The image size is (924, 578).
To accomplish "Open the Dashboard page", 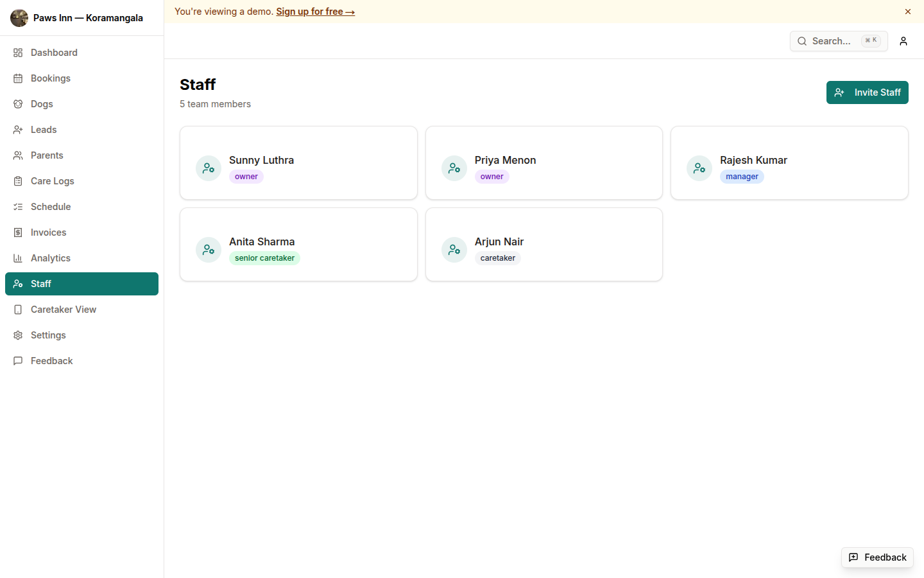I will point(54,53).
